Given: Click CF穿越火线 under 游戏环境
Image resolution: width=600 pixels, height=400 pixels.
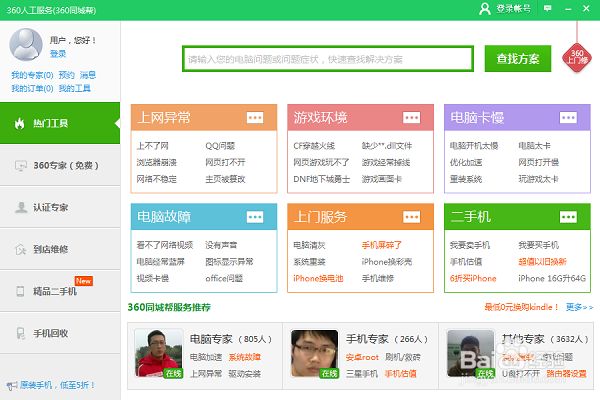Looking at the screenshot, I should (314, 146).
